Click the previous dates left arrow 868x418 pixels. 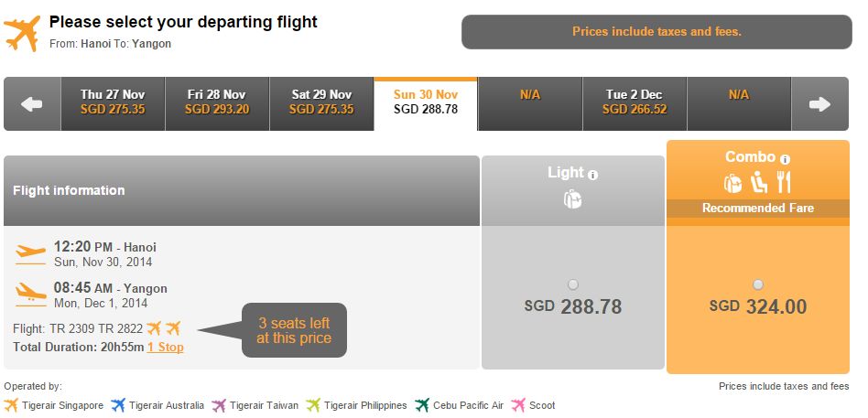[32, 104]
